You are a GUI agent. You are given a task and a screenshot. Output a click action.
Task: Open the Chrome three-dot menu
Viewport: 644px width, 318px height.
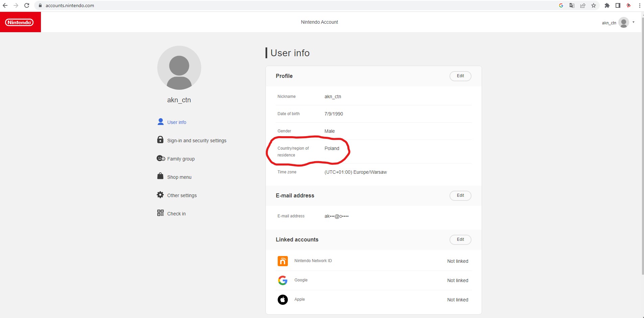tap(640, 5)
